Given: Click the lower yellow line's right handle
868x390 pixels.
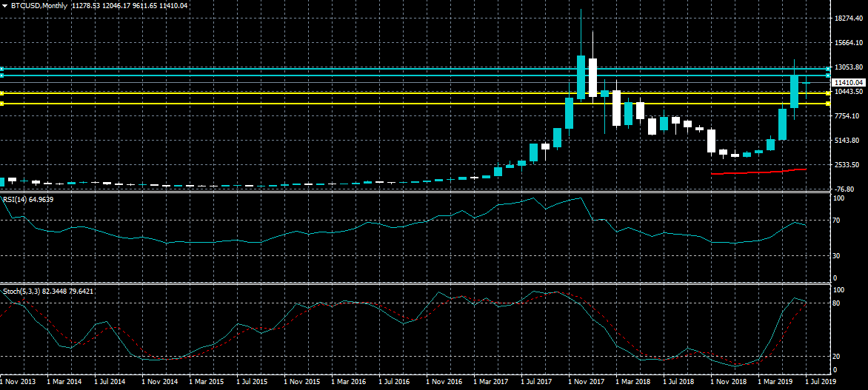Looking at the screenshot, I should tap(827, 104).
